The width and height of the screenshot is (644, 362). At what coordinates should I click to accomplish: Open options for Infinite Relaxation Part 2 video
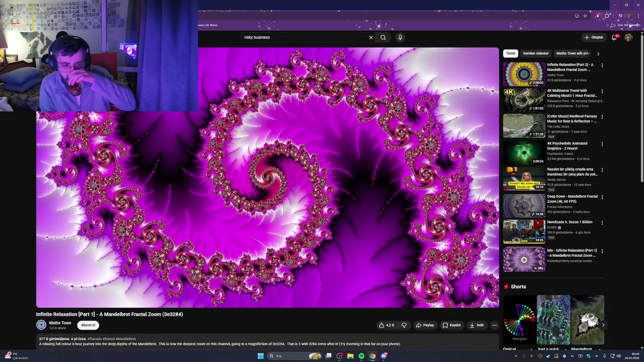pyautogui.click(x=602, y=65)
